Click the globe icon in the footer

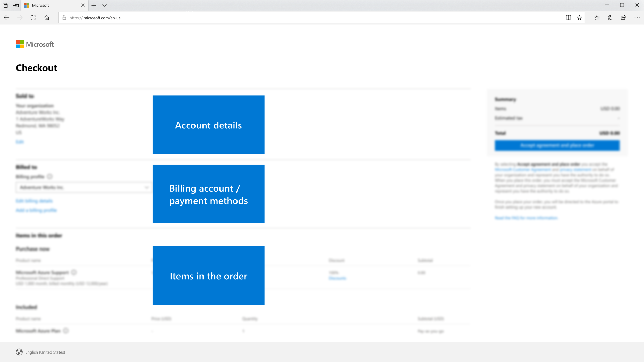[19, 352]
